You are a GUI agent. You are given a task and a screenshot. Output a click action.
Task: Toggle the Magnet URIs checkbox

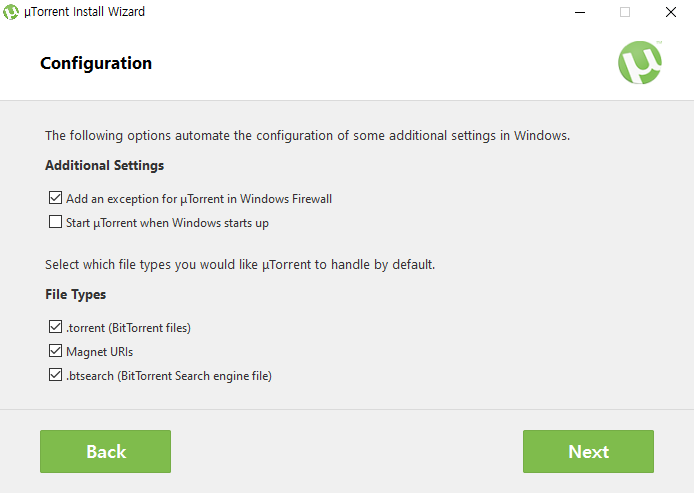pyautogui.click(x=55, y=352)
